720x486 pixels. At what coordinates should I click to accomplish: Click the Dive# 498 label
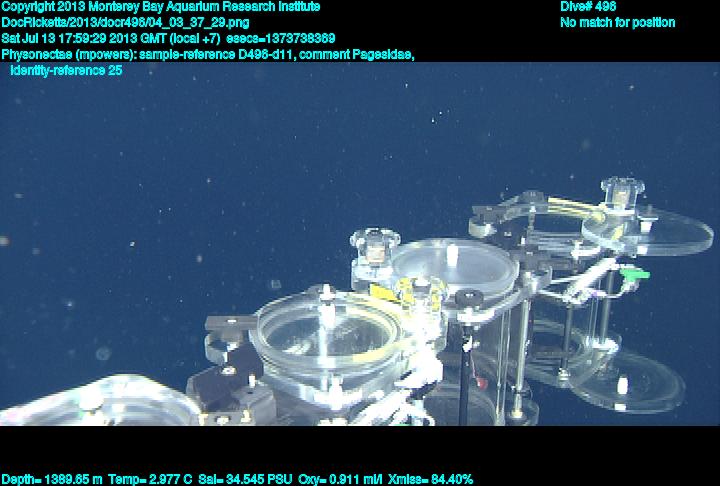click(588, 6)
